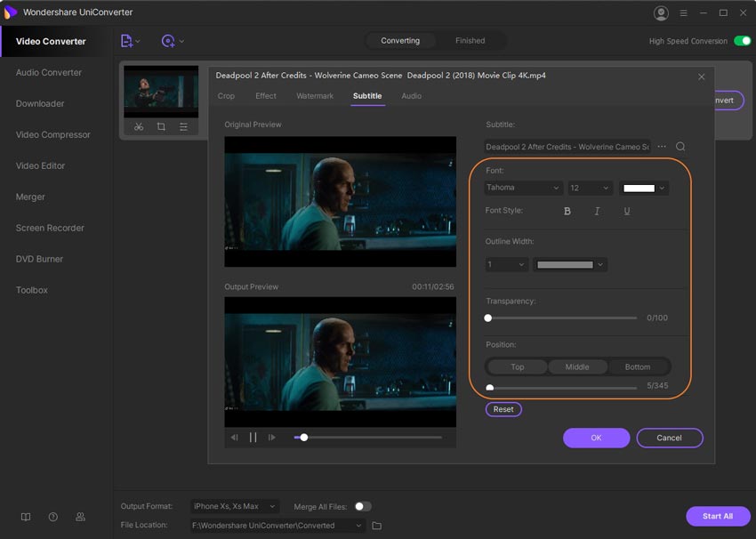The height and width of the screenshot is (539, 756).
Task: Click the three-dots browse subtitle button
Action: pos(662,146)
